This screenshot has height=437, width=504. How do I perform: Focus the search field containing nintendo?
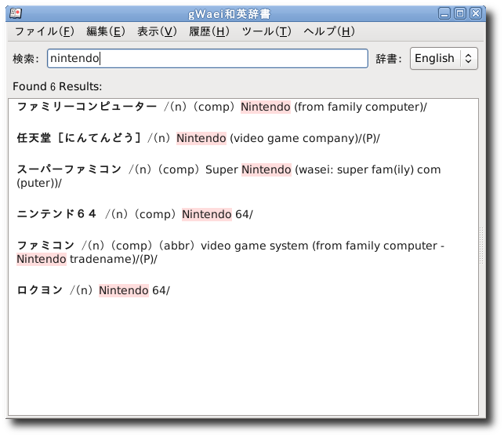tap(207, 58)
